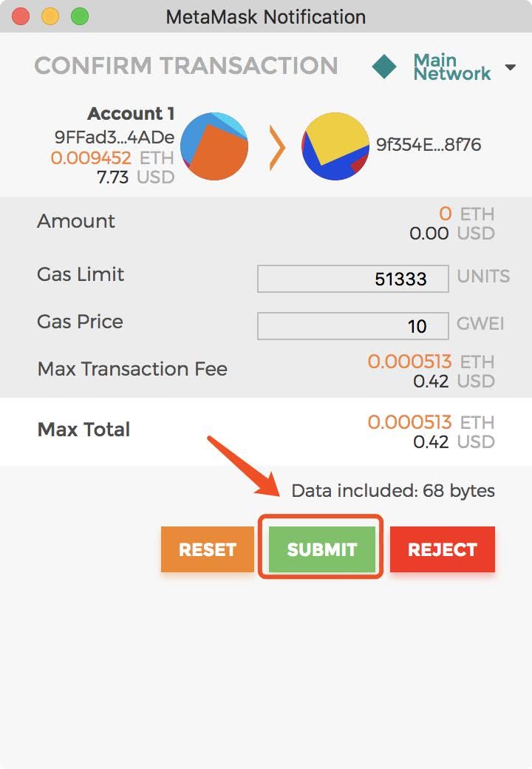
Task: Click the Account 1 sender identicon
Action: (x=214, y=146)
